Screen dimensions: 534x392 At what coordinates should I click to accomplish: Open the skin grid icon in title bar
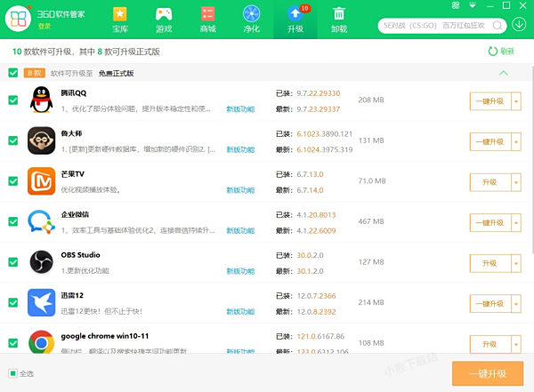[456, 5]
